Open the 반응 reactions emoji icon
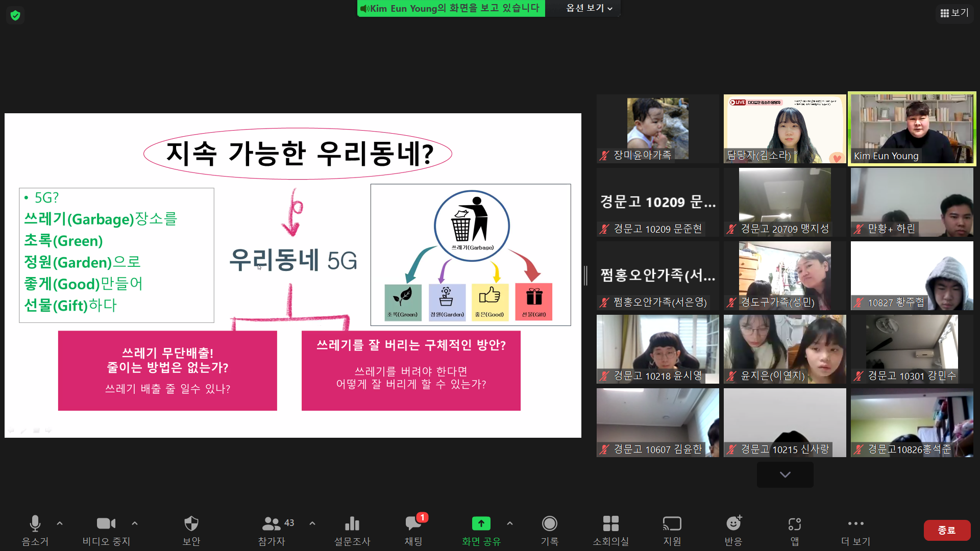980x551 pixels. [733, 524]
